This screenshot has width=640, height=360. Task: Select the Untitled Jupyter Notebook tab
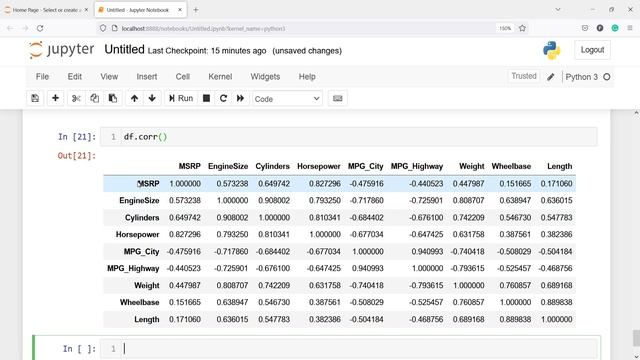[x=140, y=10]
